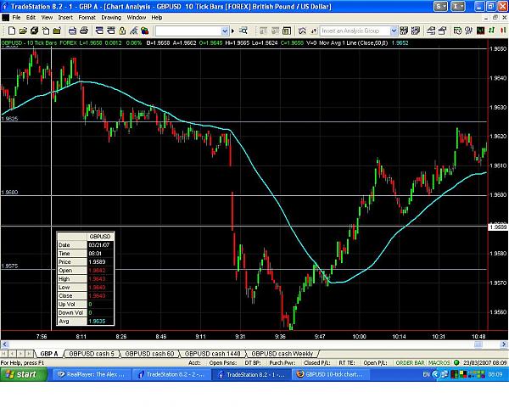The height and width of the screenshot is (420, 509).
Task: Click the '03/21/07' date value in data window
Action: [x=99, y=244]
